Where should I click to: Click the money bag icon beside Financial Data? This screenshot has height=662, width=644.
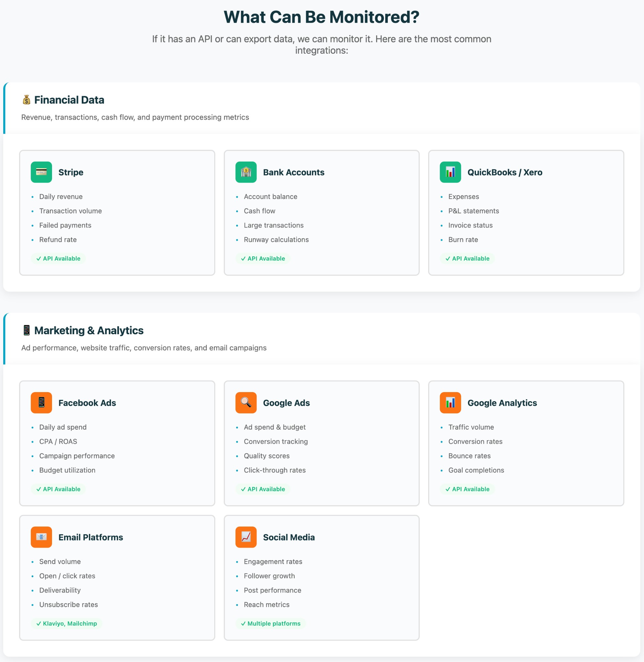26,100
